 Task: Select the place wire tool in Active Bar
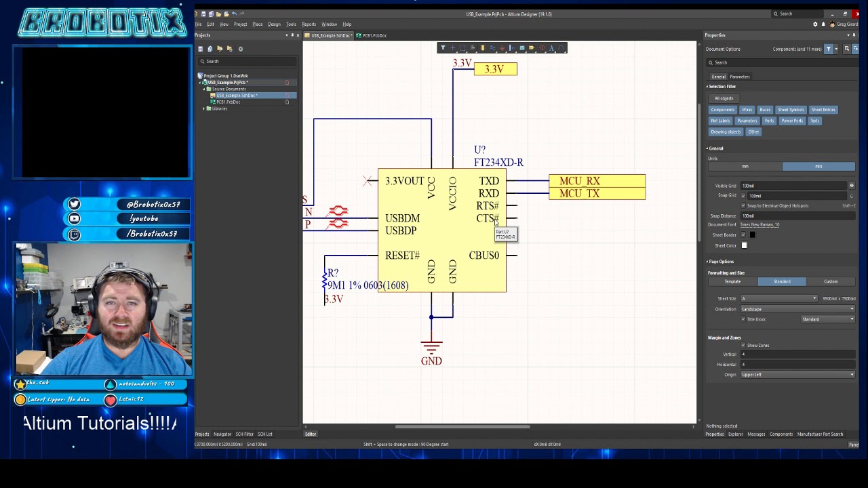[x=492, y=47]
